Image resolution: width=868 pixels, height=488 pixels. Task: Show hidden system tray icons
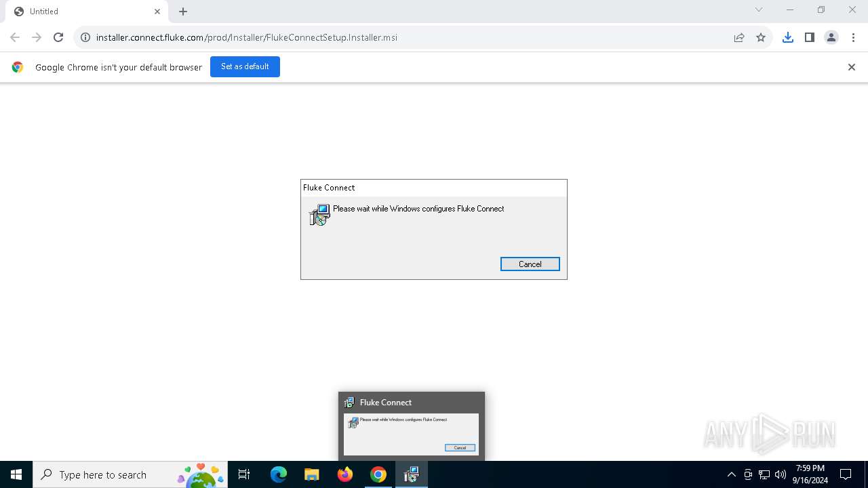click(x=731, y=474)
